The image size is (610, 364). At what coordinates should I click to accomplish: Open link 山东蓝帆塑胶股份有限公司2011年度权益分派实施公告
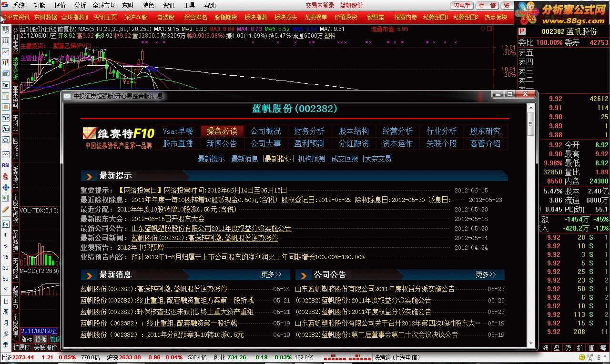point(211,229)
